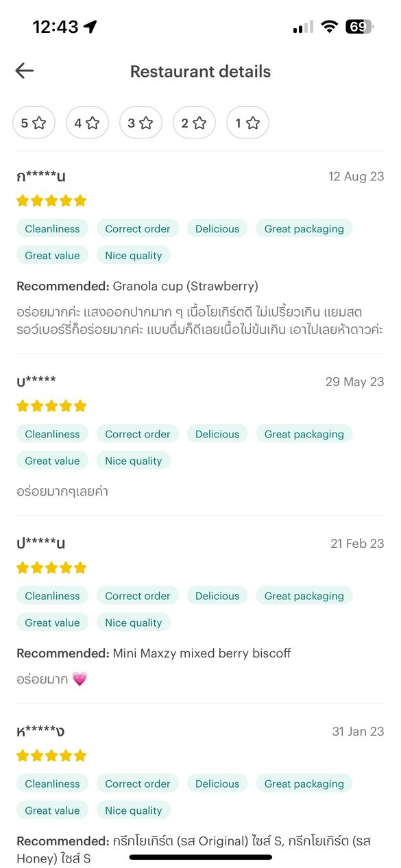Open Mini Maxzy mixed berry biscoff item
The width and height of the screenshot is (401, 868).
tap(202, 653)
